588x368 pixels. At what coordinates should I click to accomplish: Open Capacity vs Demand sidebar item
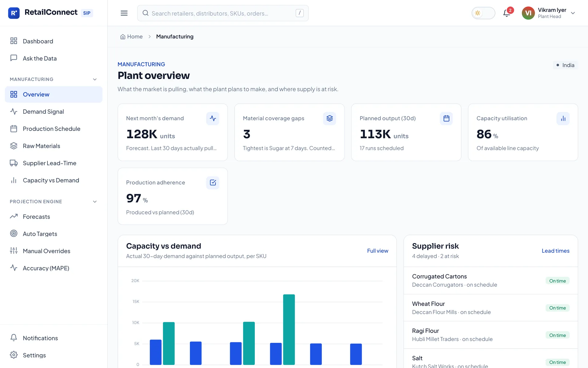click(54, 180)
